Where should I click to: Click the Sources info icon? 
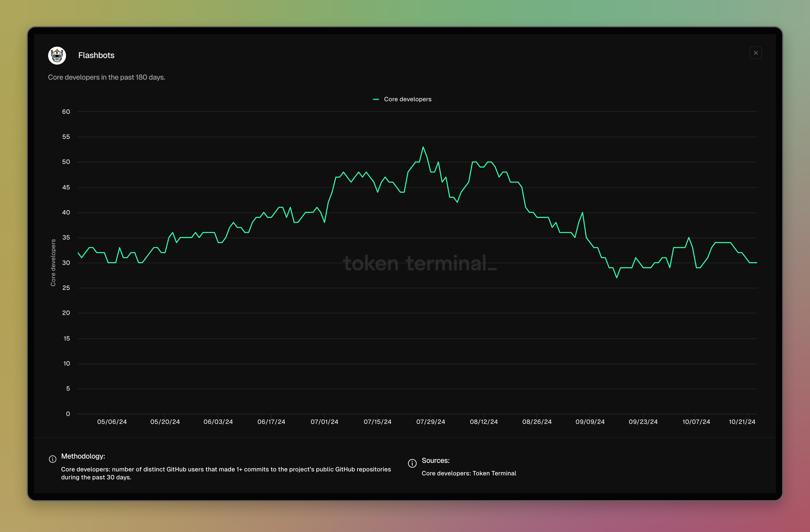(x=412, y=463)
